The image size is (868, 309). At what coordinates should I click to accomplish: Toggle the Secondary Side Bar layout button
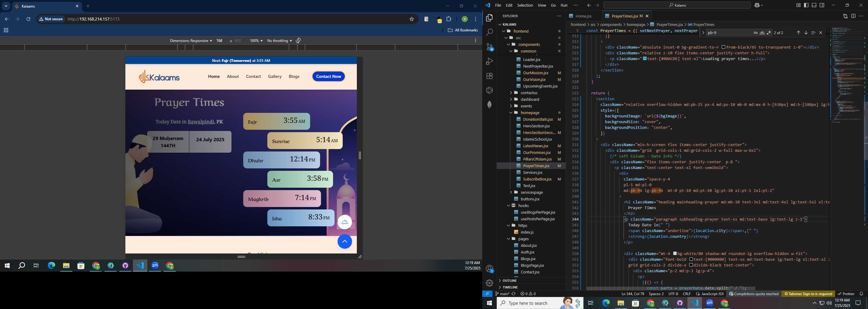pyautogui.click(x=822, y=5)
